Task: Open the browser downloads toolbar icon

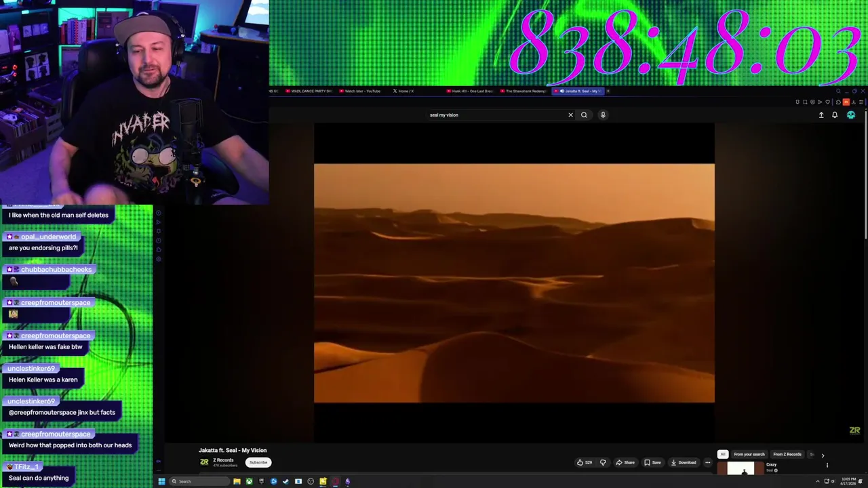Action: (x=853, y=102)
